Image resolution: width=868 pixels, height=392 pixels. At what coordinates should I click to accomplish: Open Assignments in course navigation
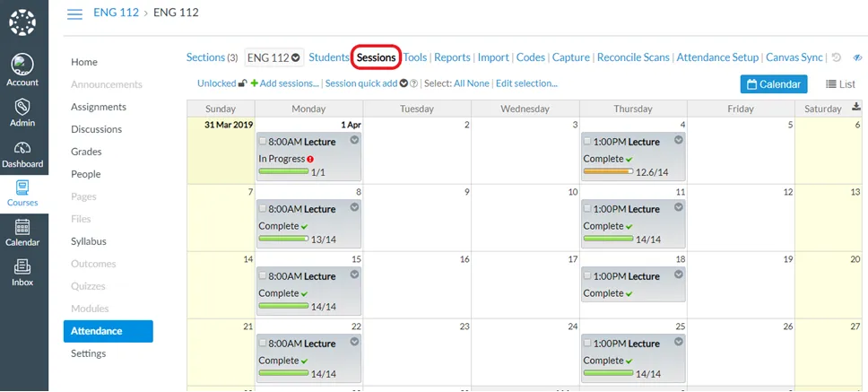[99, 107]
